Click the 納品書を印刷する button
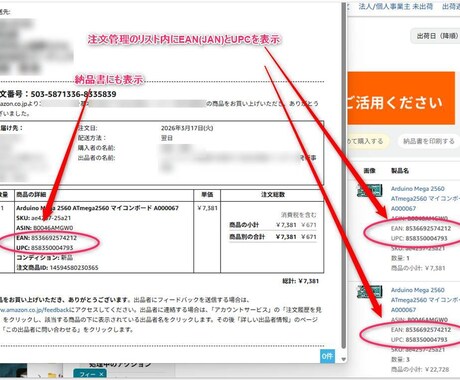 pyautogui.click(x=429, y=141)
